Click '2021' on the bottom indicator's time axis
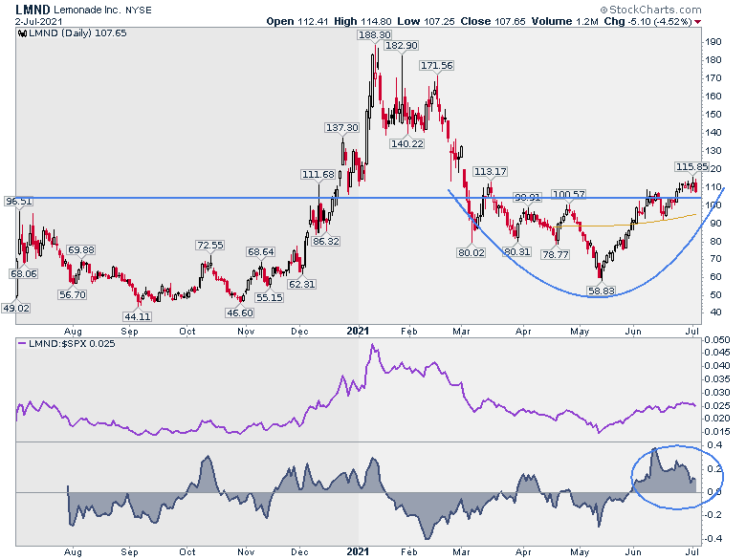This screenshot has height=560, width=746. tap(358, 551)
